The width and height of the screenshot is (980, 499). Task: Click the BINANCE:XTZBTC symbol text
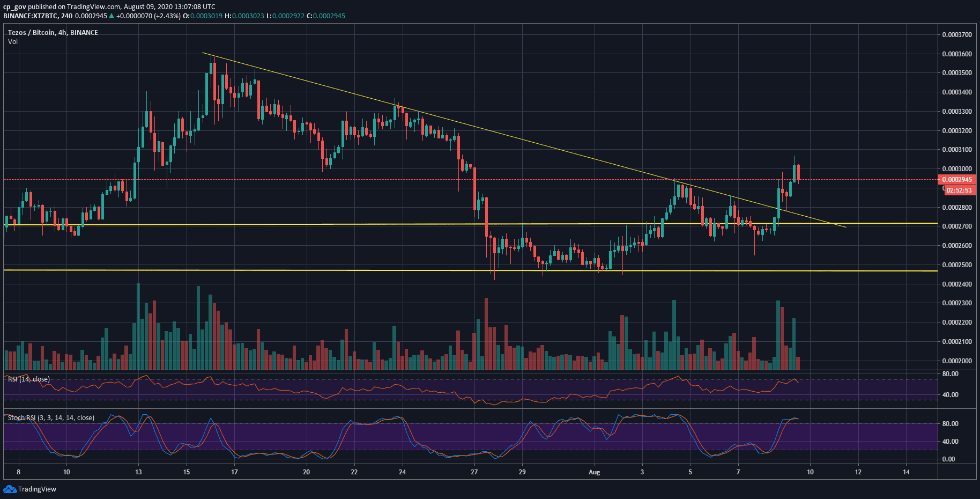click(x=30, y=16)
